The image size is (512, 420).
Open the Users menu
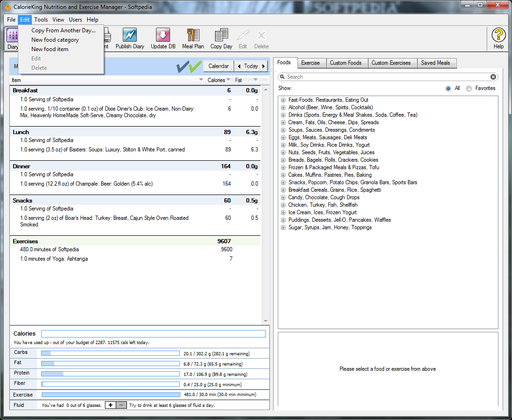tap(75, 20)
